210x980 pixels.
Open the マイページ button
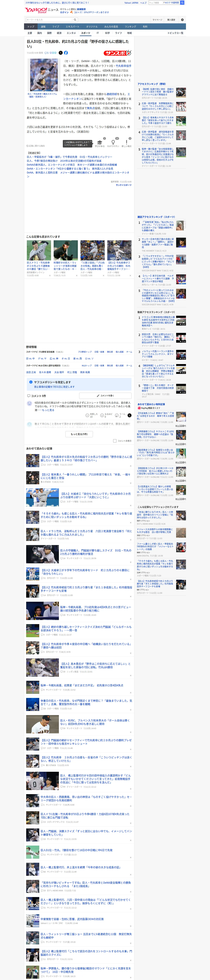click(157, 20)
